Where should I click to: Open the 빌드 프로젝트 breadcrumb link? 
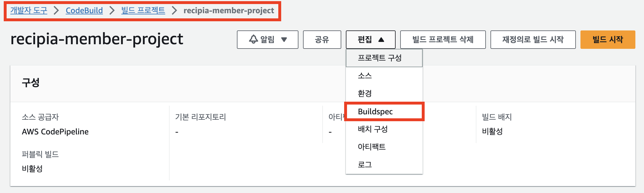[x=143, y=11]
